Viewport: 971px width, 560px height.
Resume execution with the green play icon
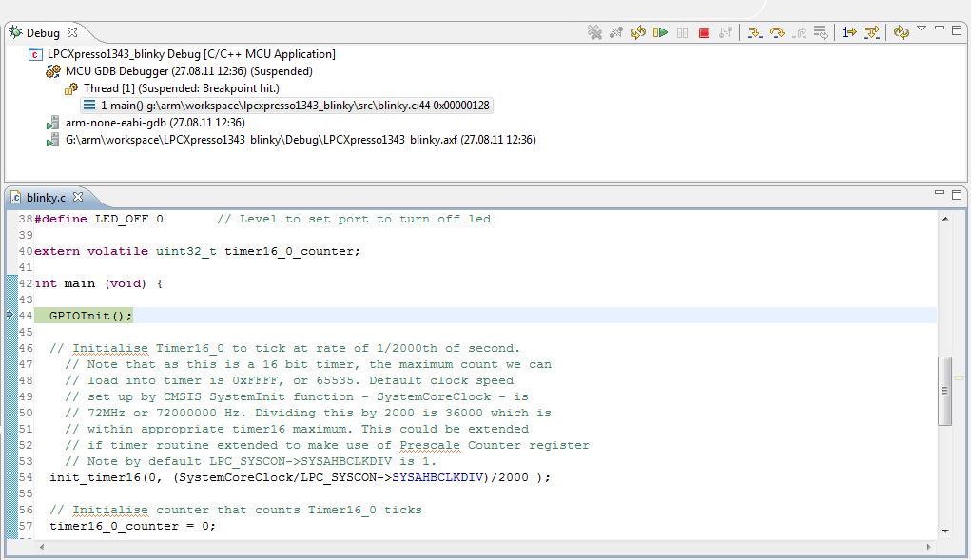pos(660,32)
